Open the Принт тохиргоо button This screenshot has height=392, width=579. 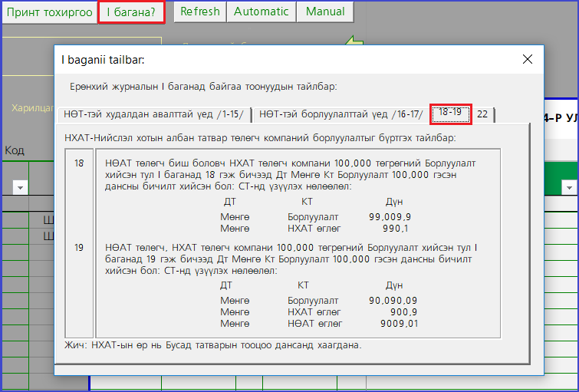(50, 12)
